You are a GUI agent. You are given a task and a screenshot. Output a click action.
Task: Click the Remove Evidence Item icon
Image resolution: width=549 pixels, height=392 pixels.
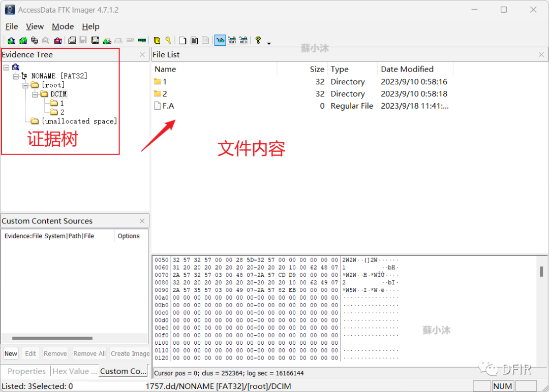click(x=46, y=41)
